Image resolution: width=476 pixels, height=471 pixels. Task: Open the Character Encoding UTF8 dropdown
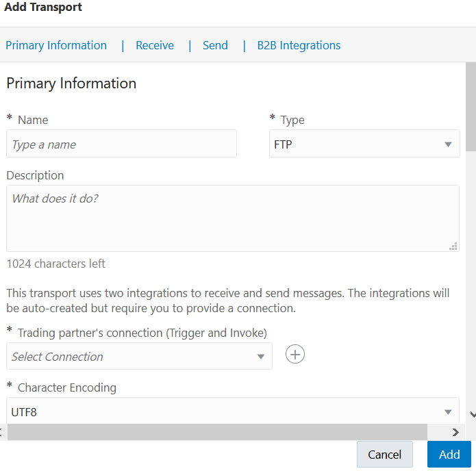(x=233, y=412)
